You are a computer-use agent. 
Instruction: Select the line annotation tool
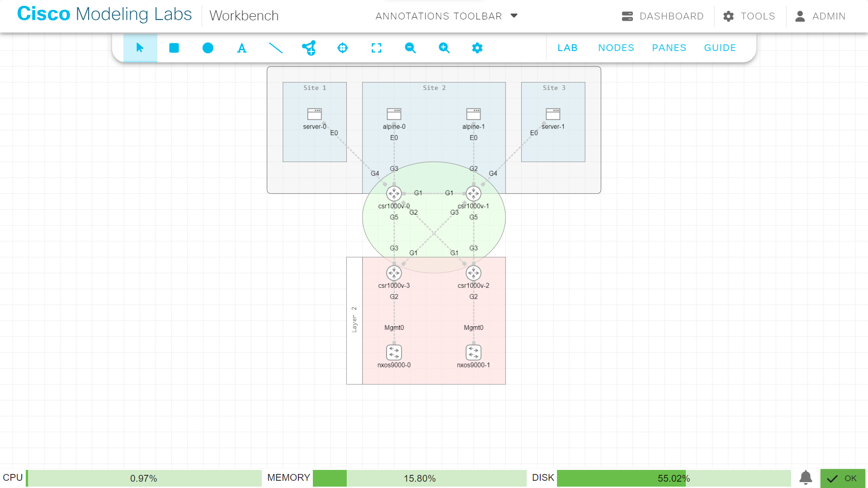click(275, 48)
